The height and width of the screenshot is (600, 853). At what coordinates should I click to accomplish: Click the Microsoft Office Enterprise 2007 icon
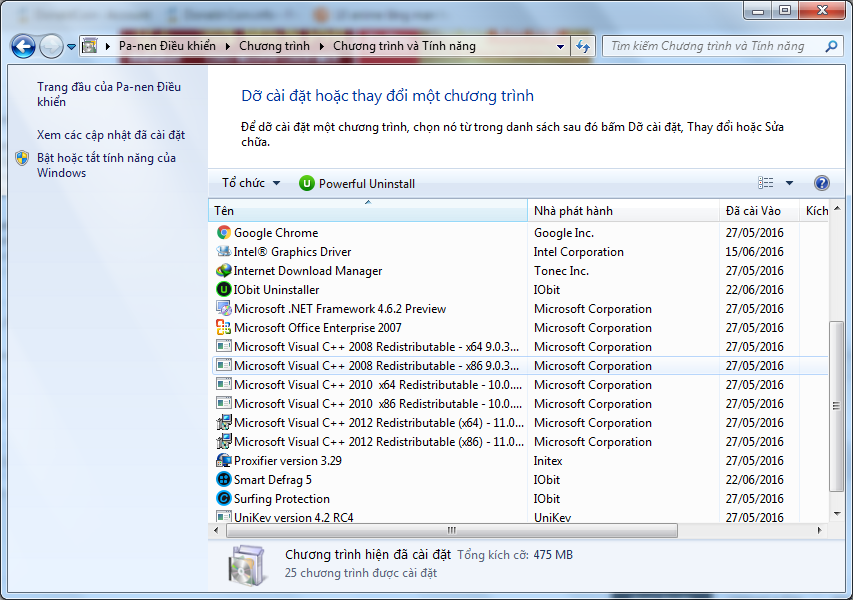224,327
